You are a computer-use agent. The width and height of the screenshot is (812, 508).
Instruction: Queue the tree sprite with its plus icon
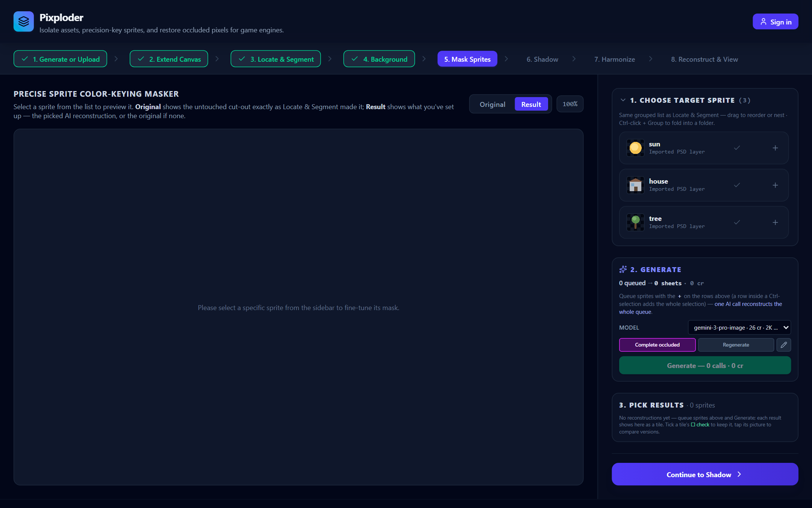click(x=775, y=222)
